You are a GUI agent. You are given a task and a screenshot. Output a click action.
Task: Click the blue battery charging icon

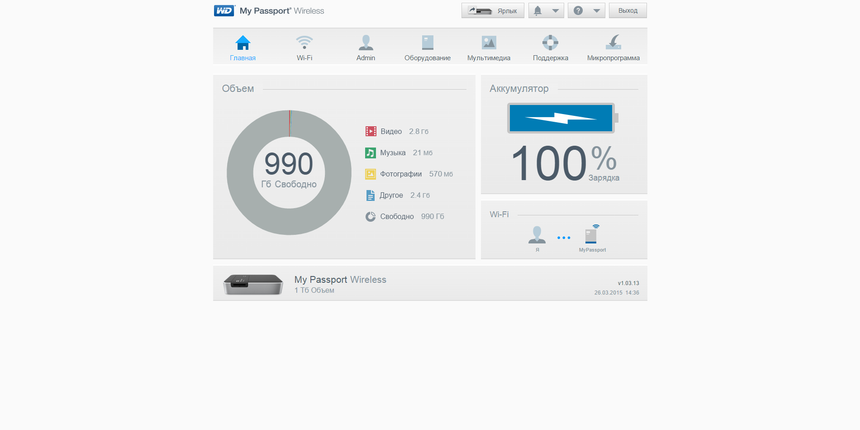coord(562,118)
